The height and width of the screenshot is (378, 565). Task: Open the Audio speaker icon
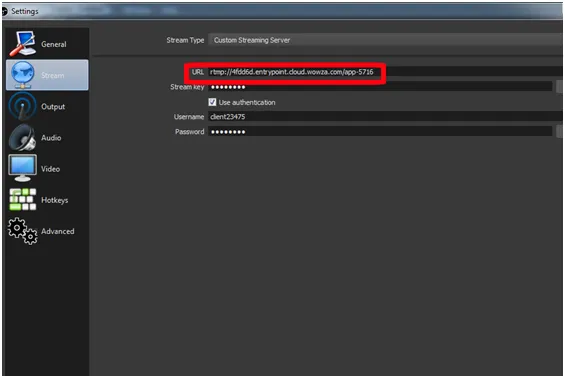coord(22,138)
